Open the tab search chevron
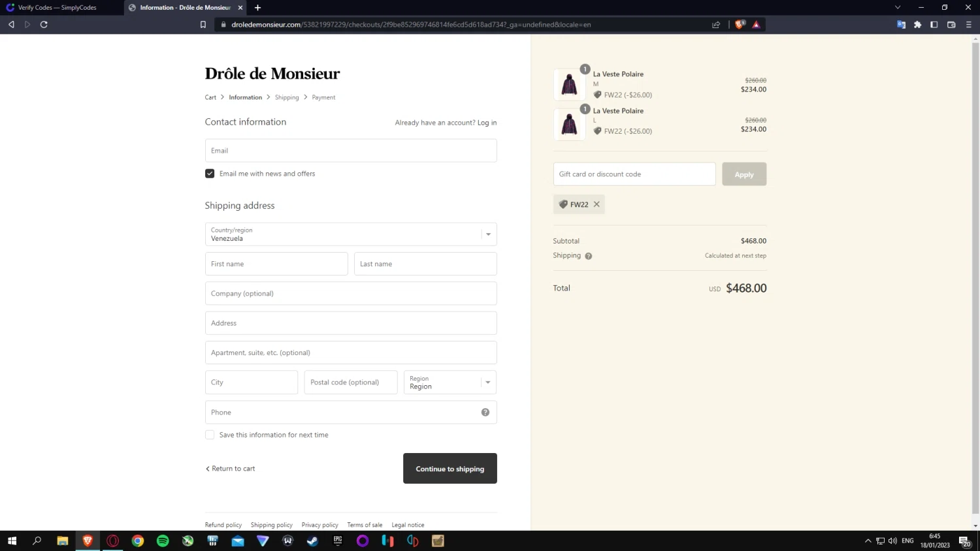Image resolution: width=980 pixels, height=551 pixels. coord(898,7)
